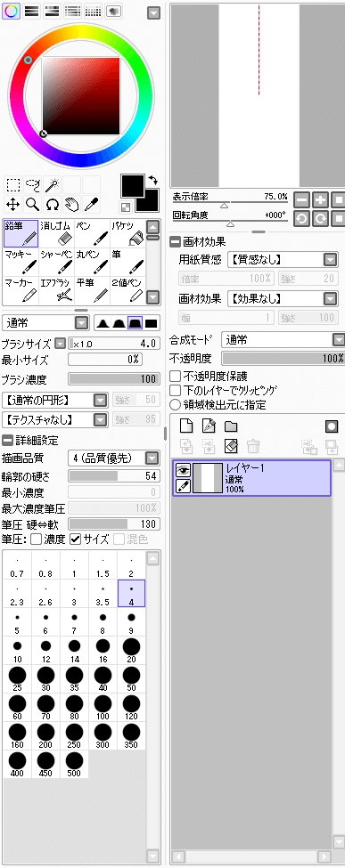345x868 pixels.
Task: Select the move tool
Action: [13, 204]
